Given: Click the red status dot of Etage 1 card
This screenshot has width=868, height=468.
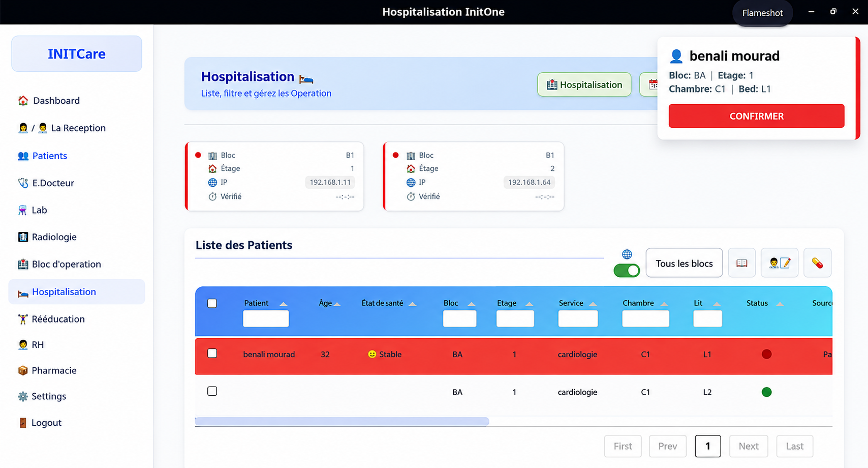Looking at the screenshot, I should (x=198, y=155).
